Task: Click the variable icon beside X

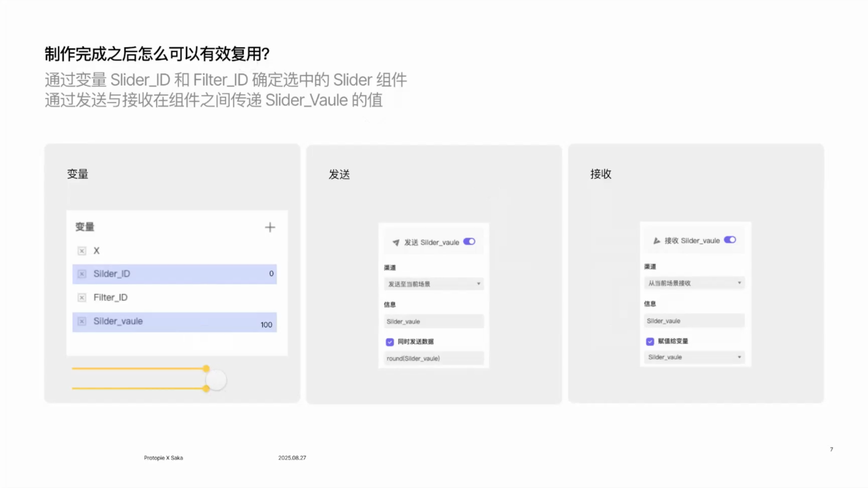Action: click(x=82, y=251)
